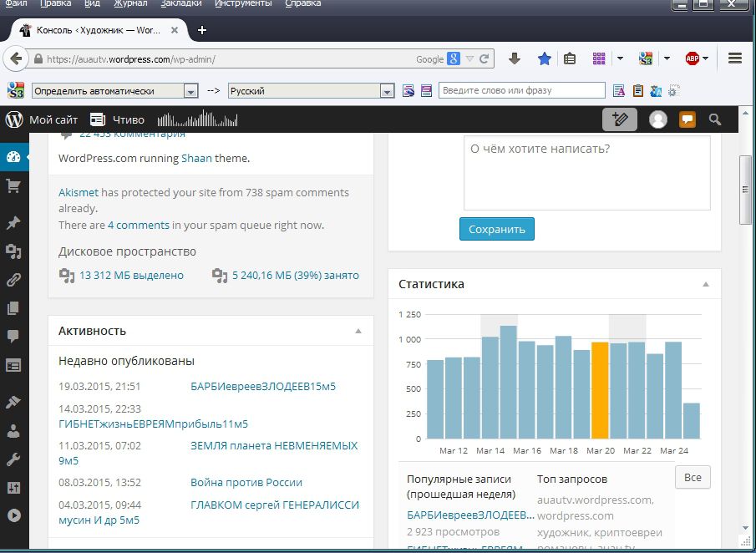Click reload button in address bar
Image resolution: width=756 pixels, height=553 pixels.
coord(485,59)
